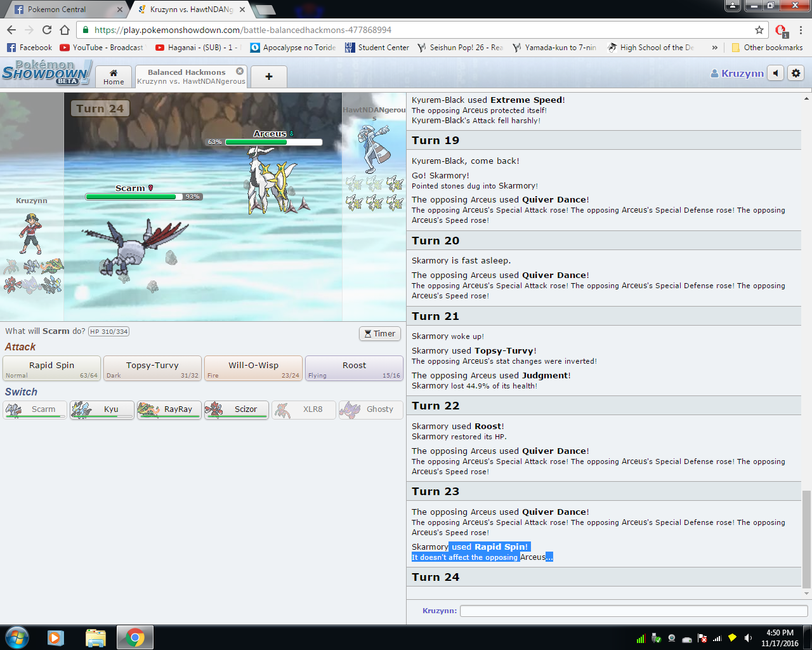Screen dimensions: 812x650
Task: Close the Balanced Hackmons battle tab
Action: click(240, 71)
